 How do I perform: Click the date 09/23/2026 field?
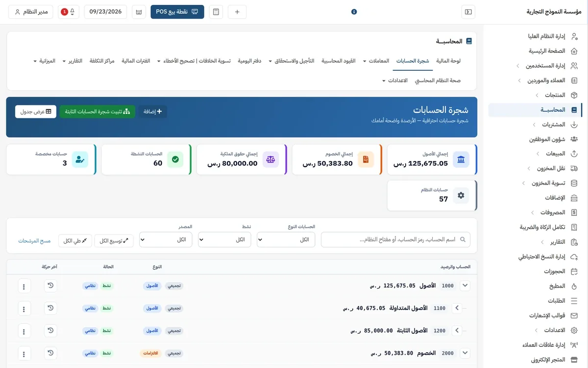click(106, 12)
